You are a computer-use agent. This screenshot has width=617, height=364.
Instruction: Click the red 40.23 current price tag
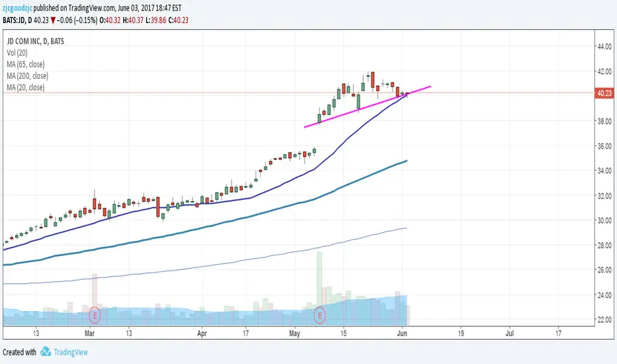[x=604, y=93]
